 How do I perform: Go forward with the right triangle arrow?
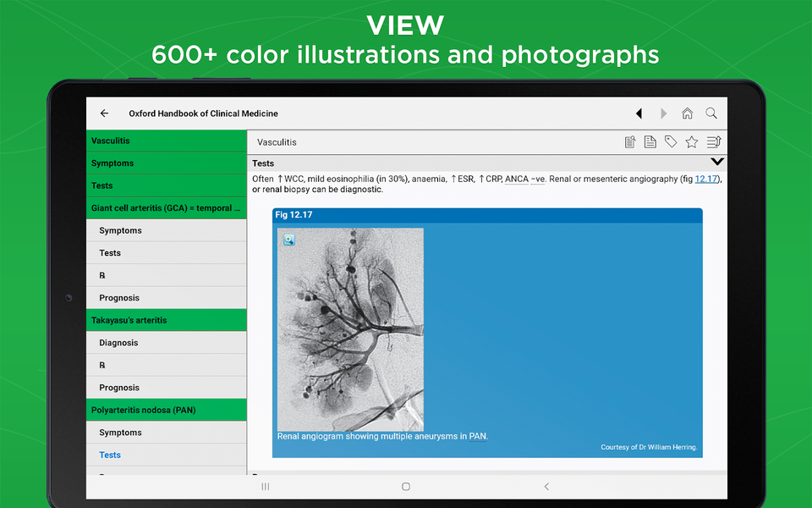[x=663, y=113]
